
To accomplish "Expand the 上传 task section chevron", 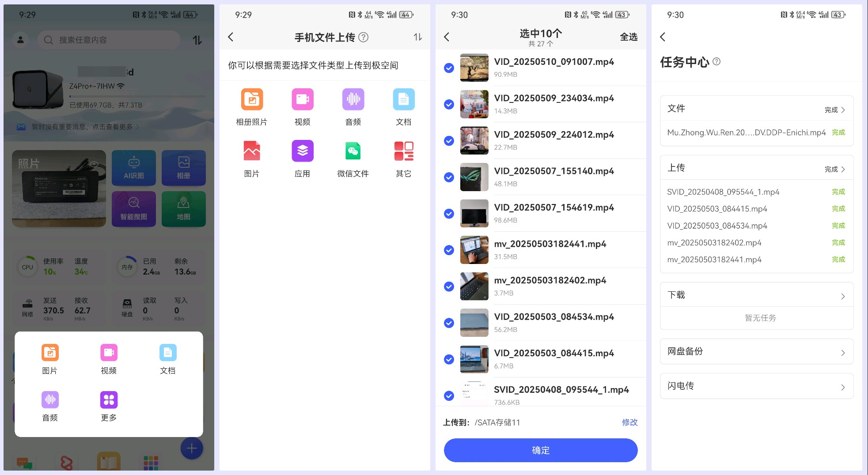I will tap(843, 170).
